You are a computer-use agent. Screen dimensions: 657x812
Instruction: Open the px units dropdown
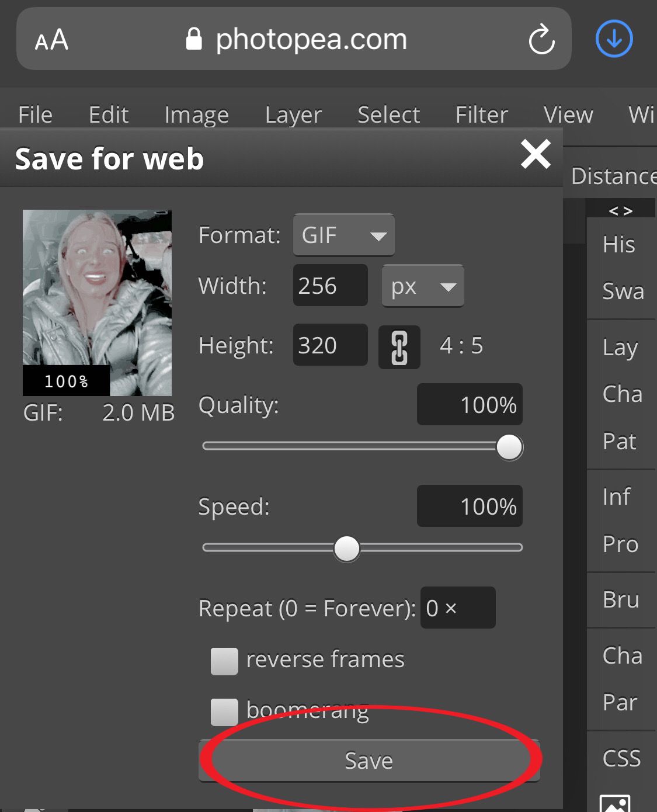(x=423, y=286)
